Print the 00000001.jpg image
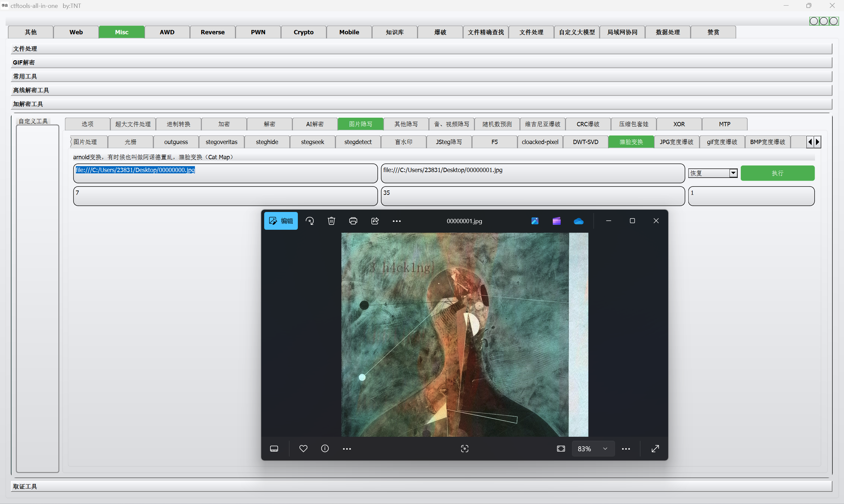Screen dimensions: 844x504 (353, 221)
